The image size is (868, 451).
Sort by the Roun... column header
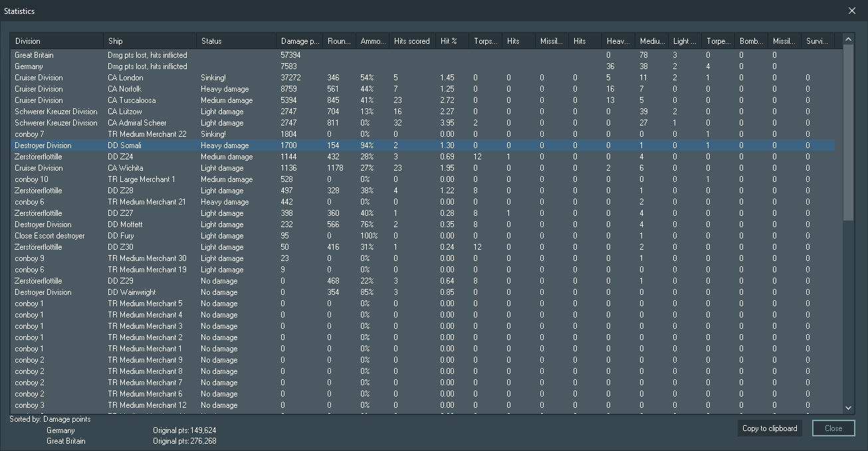point(340,41)
